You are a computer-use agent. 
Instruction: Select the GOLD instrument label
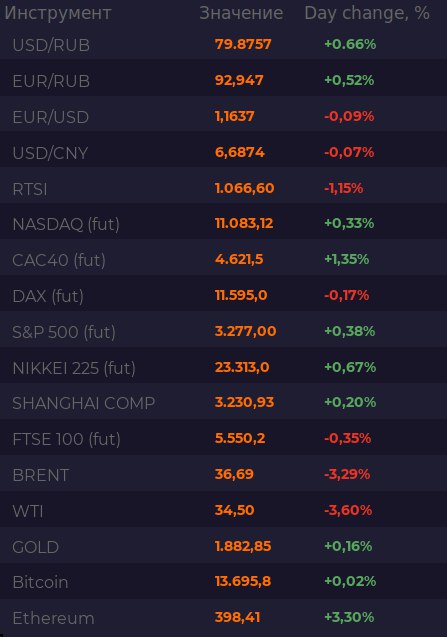[x=36, y=547]
